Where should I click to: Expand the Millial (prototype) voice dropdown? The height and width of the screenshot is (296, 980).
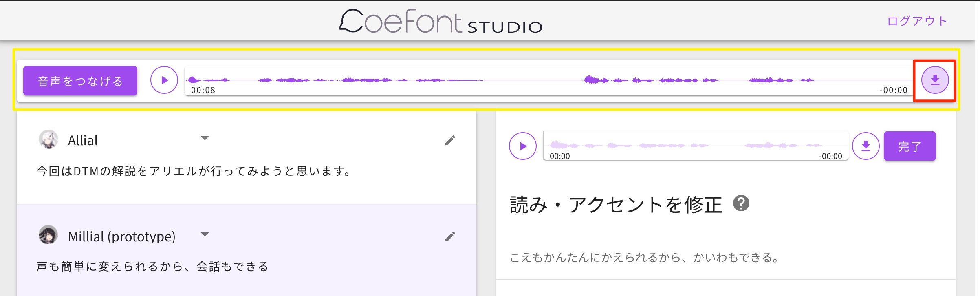pyautogui.click(x=205, y=234)
